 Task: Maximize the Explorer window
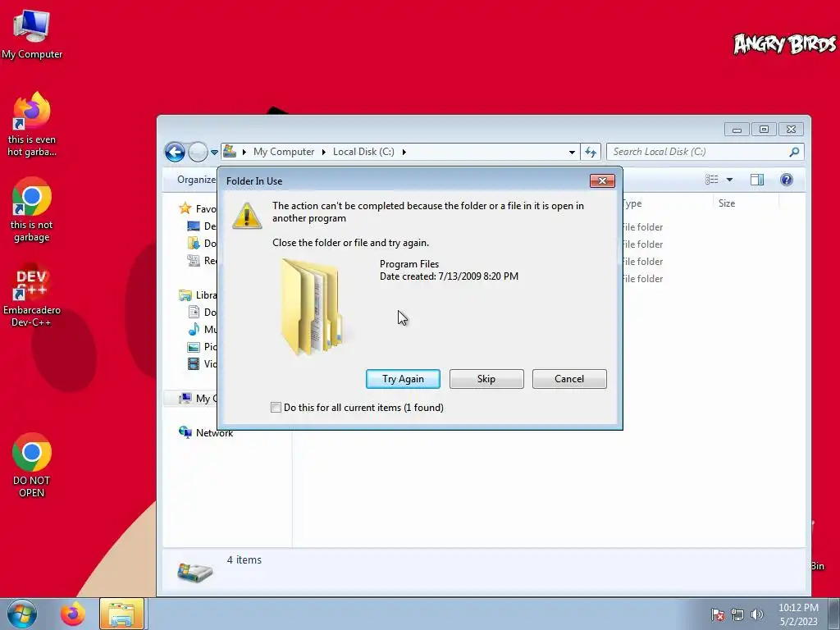click(764, 129)
